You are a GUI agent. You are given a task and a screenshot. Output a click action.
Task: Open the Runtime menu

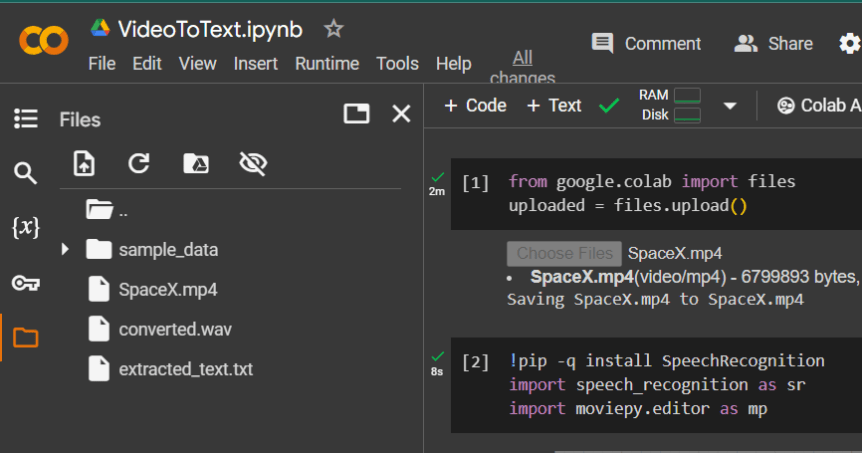click(326, 64)
